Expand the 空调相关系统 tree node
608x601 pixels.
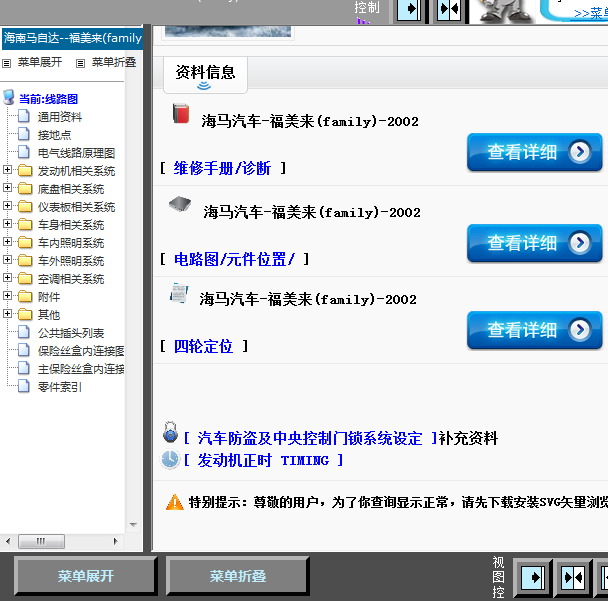[x=7, y=278]
